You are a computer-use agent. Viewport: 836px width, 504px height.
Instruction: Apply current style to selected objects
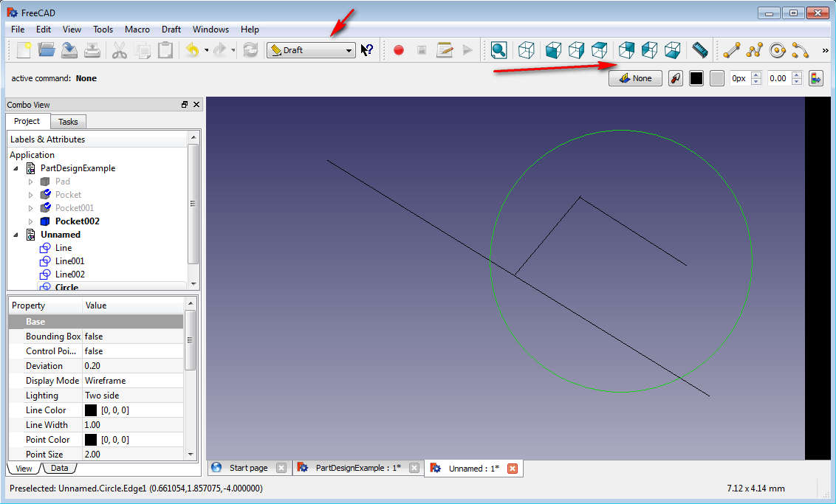pyautogui.click(x=816, y=78)
